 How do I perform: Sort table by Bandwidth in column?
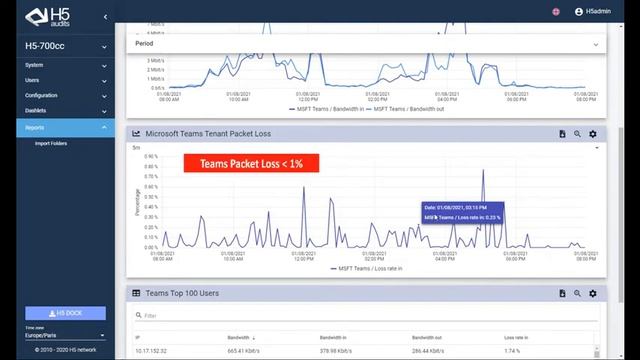pos(333,338)
